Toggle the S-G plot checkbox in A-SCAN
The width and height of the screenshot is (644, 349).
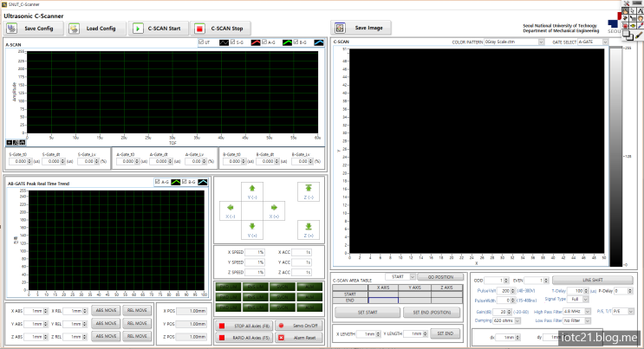point(233,42)
